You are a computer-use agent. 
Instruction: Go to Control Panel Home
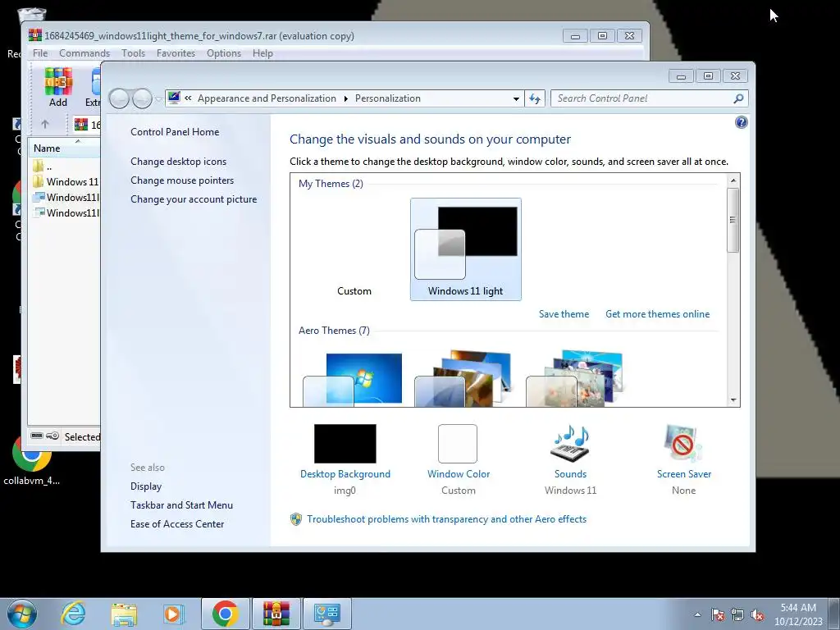coord(175,132)
